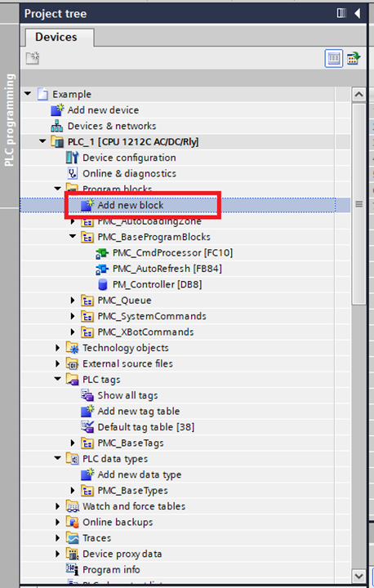Click the Add new device icon

[x=56, y=110]
